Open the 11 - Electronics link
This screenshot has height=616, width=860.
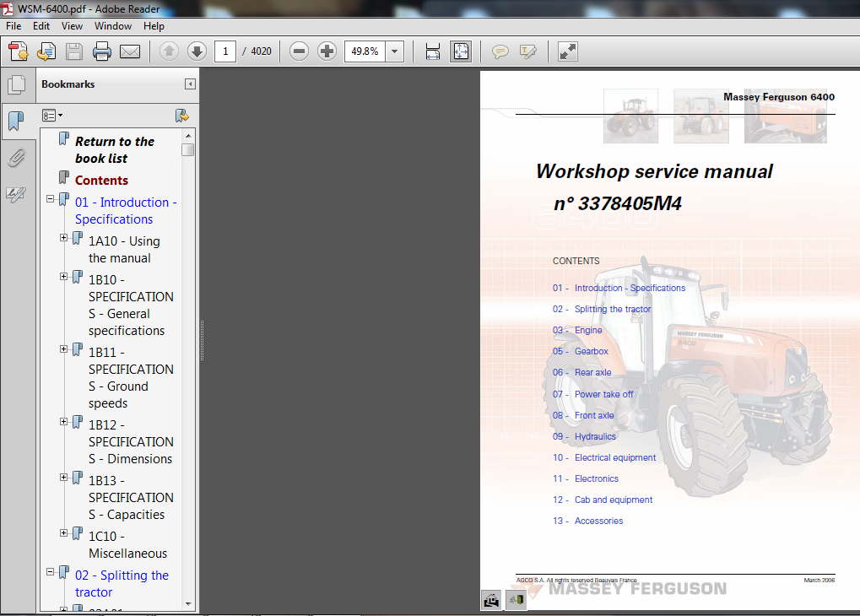click(585, 478)
